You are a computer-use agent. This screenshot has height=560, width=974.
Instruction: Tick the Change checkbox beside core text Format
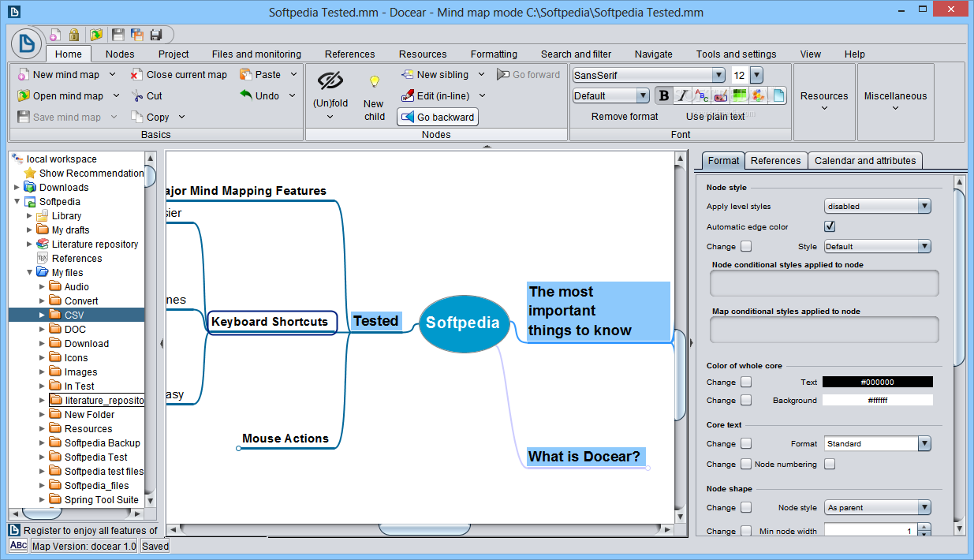tap(746, 443)
